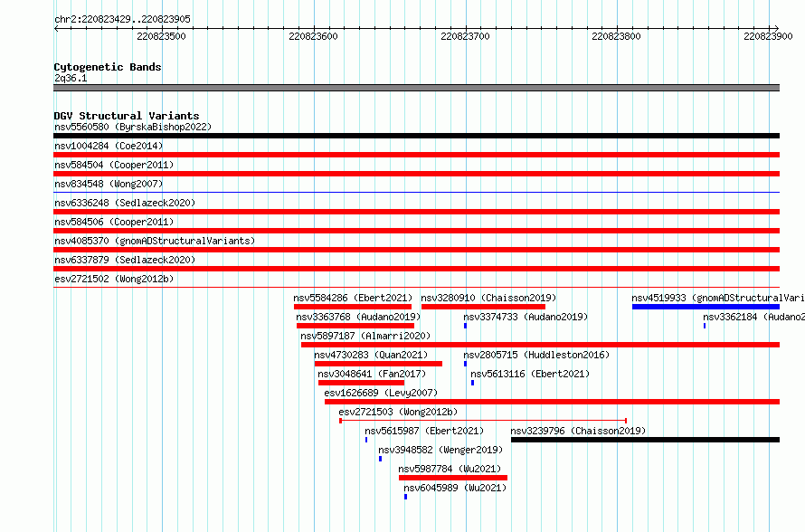
Task: Click the red nsv3363768 variant bar
Action: pyautogui.click(x=355, y=326)
